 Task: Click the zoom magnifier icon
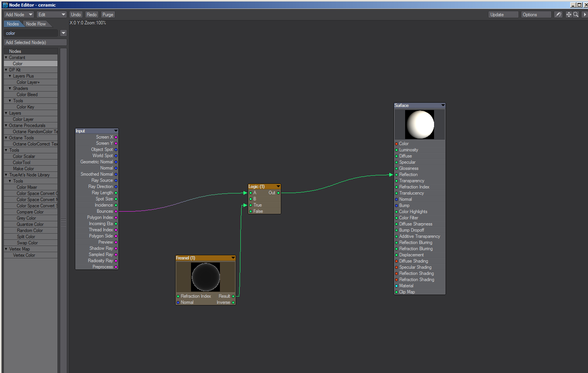click(576, 15)
